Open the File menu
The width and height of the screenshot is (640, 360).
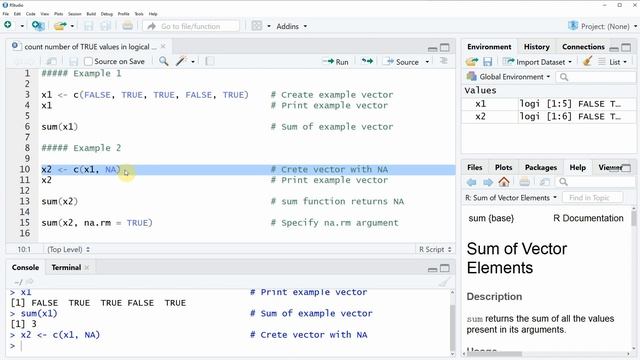tap(6, 14)
